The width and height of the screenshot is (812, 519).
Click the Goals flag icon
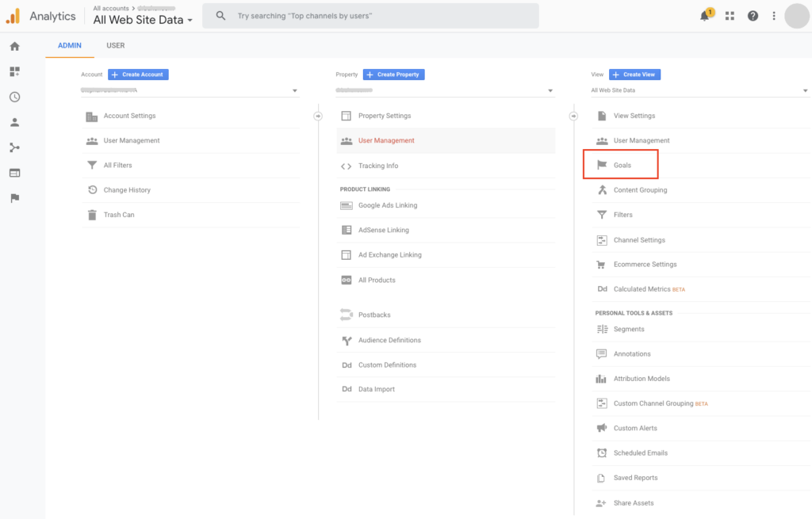coord(602,165)
